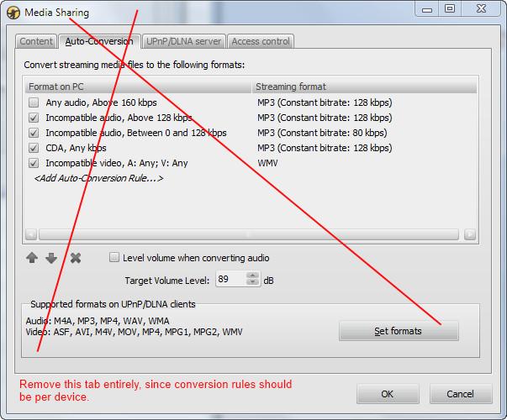Screen dimensions: 507x420
Task: Click the MediaMonkey icon in the title bar
Action: 13,13
